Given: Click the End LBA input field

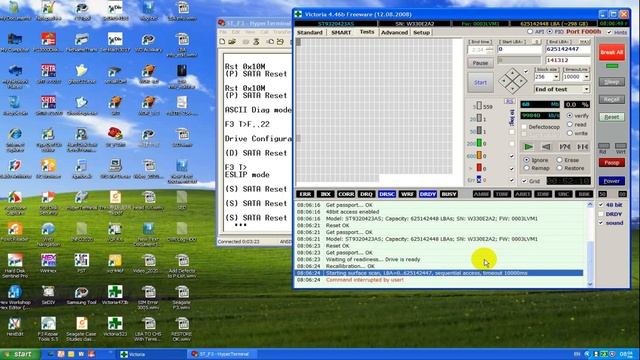Looking at the screenshot, I should [568, 49].
